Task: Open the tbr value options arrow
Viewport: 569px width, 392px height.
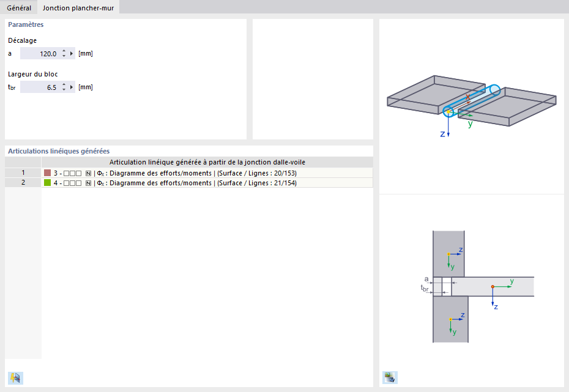Action: tap(72, 87)
